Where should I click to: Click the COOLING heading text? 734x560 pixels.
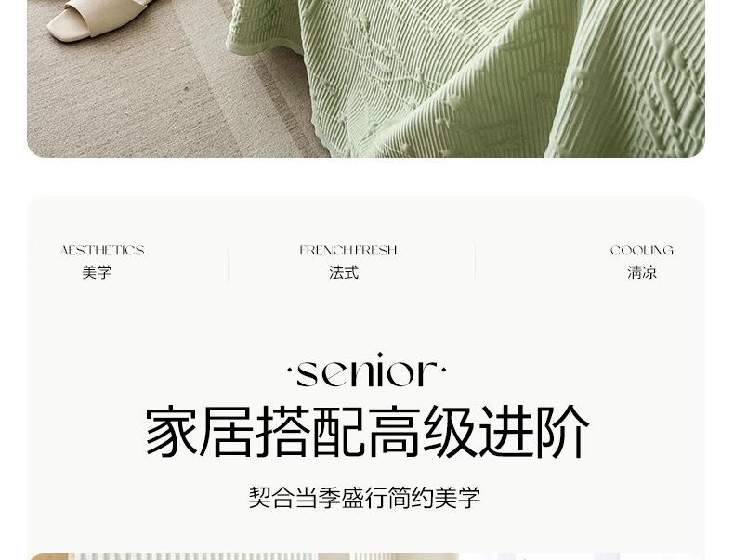coord(642,251)
